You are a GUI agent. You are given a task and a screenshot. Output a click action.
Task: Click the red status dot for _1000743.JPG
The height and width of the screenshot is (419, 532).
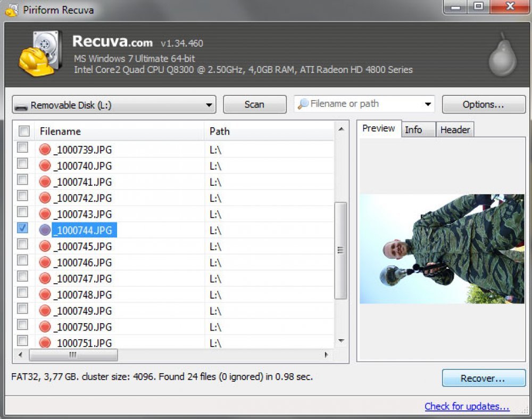45,214
